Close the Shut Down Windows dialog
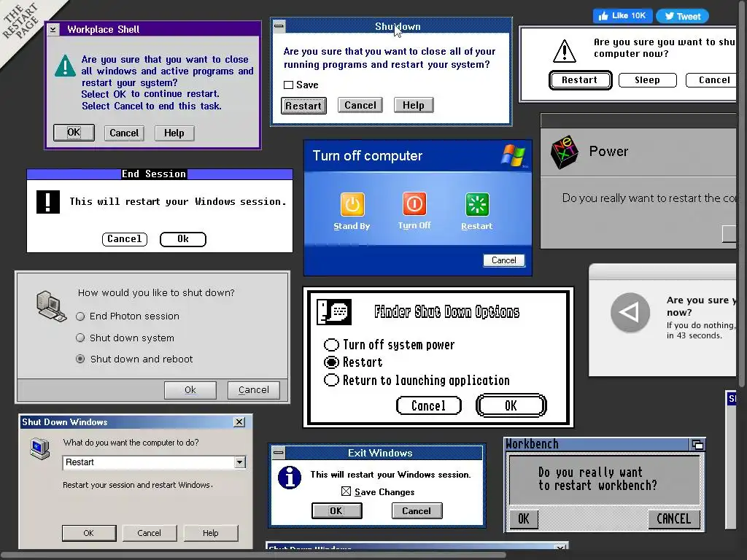Viewport: 747px width, 560px height. pyautogui.click(x=239, y=422)
